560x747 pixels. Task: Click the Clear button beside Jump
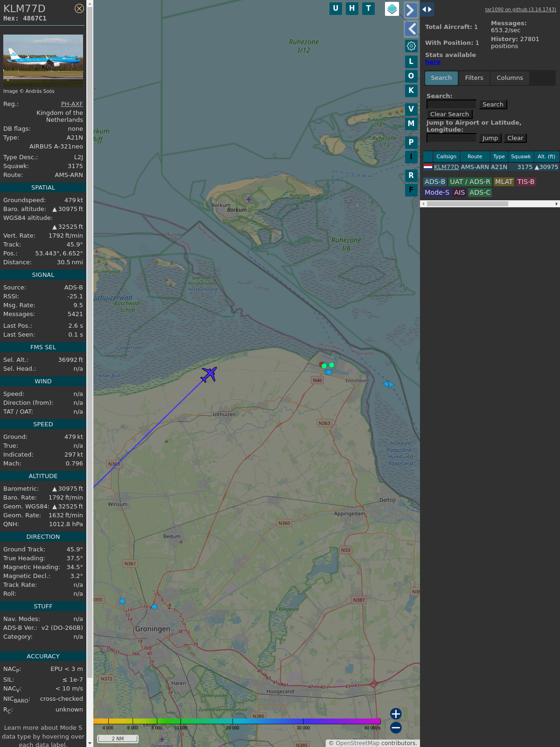pyautogui.click(x=515, y=138)
